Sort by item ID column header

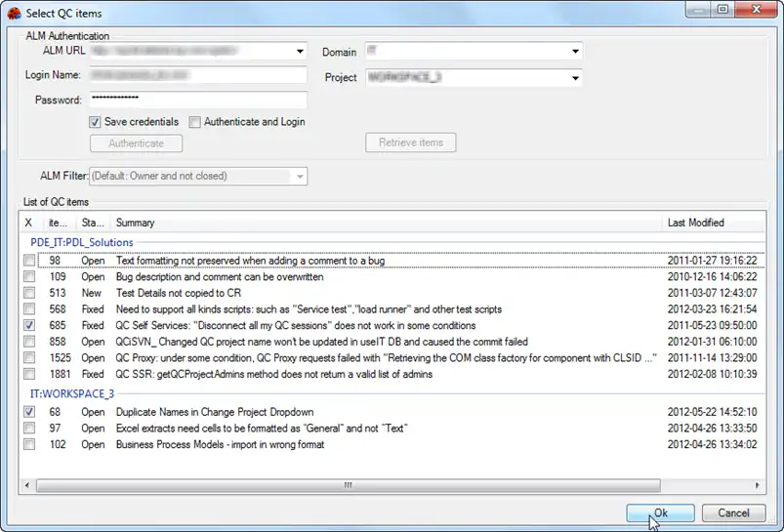pos(59,223)
